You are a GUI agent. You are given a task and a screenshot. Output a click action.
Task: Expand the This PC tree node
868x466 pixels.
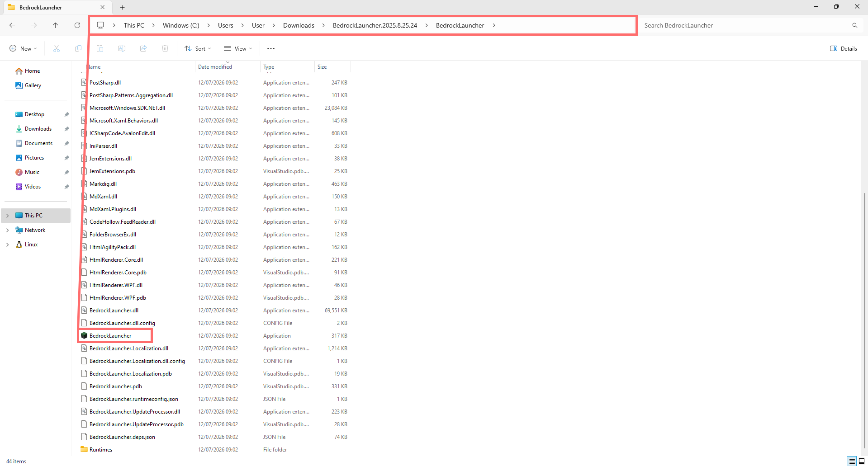(7, 216)
